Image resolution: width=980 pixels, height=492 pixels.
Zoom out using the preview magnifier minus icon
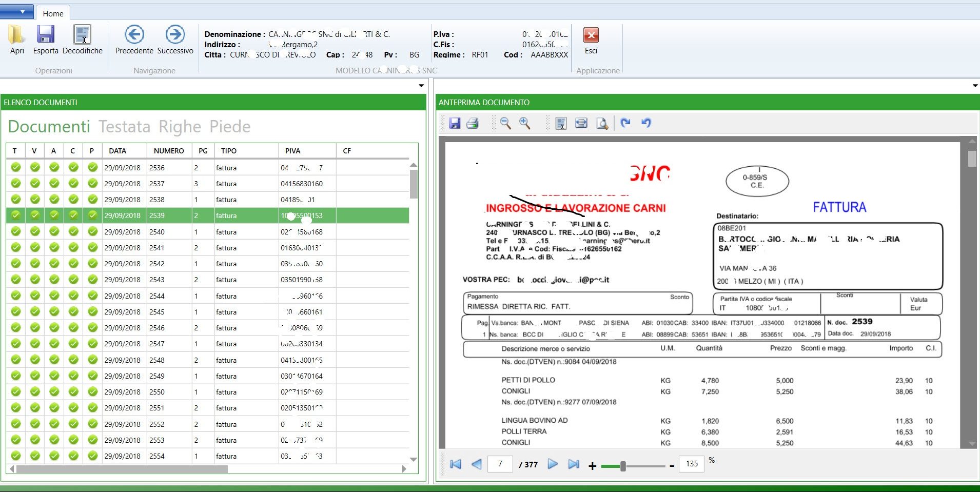[x=505, y=123]
